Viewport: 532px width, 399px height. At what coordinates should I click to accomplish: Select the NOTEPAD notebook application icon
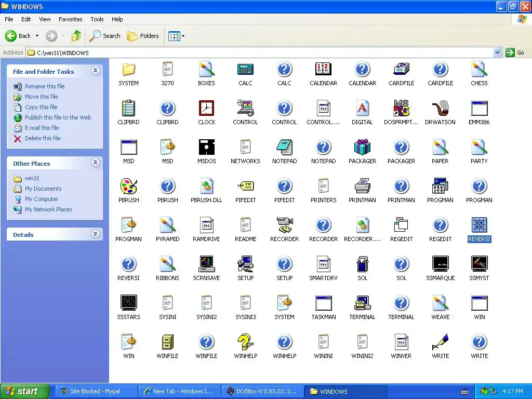(x=284, y=147)
